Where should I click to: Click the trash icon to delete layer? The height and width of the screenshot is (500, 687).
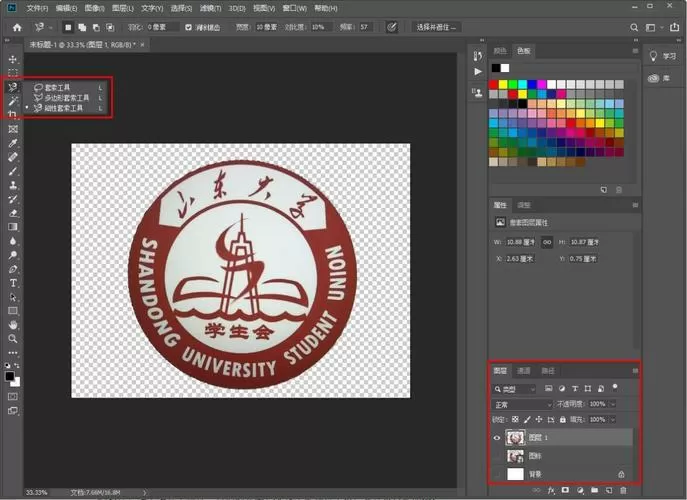coord(623,490)
